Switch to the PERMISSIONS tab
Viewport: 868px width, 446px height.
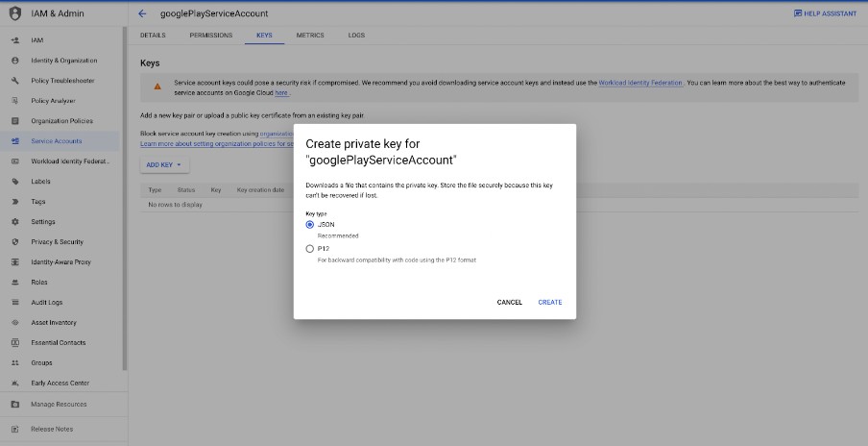211,35
